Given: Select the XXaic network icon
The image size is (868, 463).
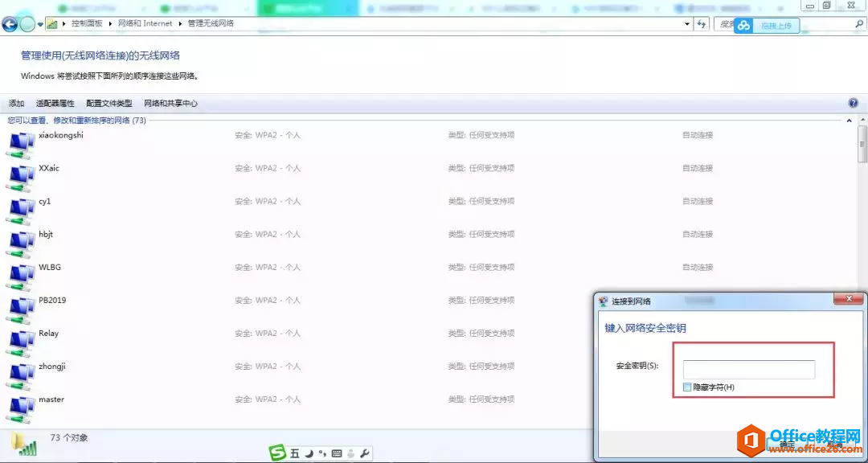Looking at the screenshot, I should coord(20,179).
